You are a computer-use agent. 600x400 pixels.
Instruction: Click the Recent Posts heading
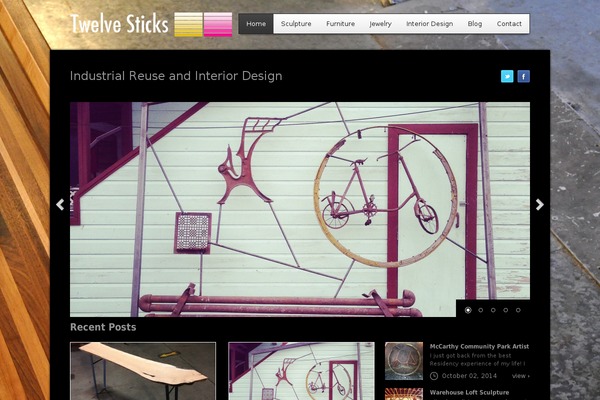click(103, 327)
